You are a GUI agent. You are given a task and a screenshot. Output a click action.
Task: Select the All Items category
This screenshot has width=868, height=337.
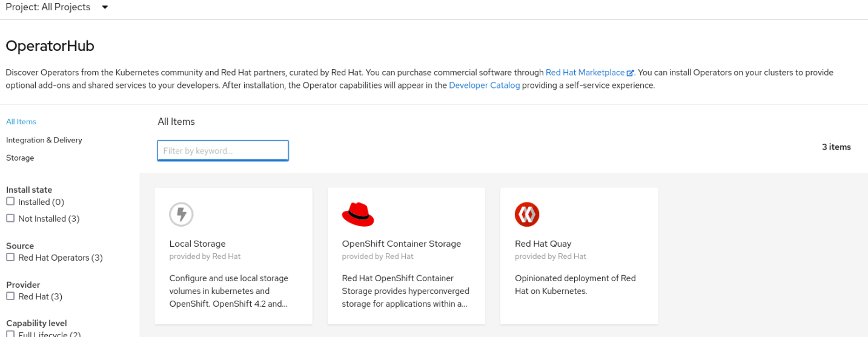click(21, 121)
